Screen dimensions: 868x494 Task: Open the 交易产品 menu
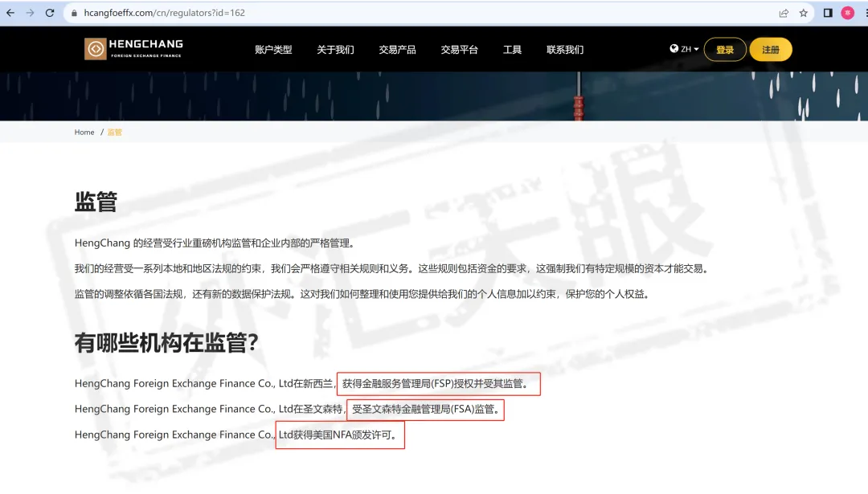coord(398,50)
